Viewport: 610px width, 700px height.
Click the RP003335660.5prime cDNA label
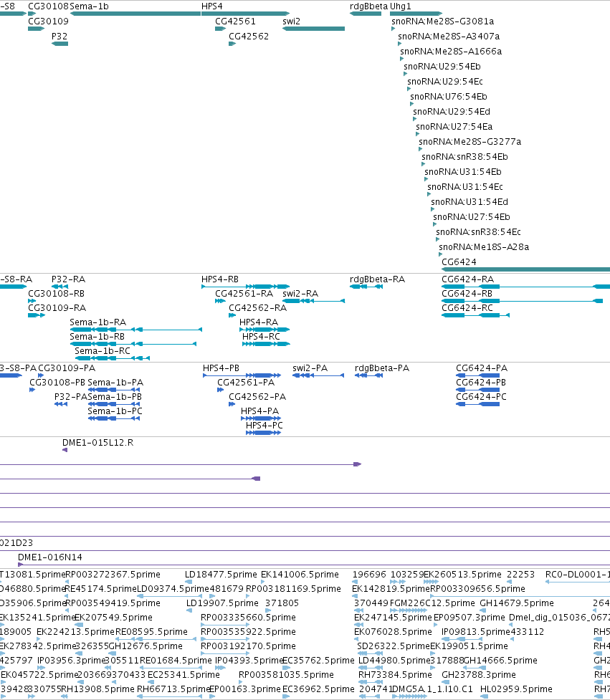coord(248,617)
